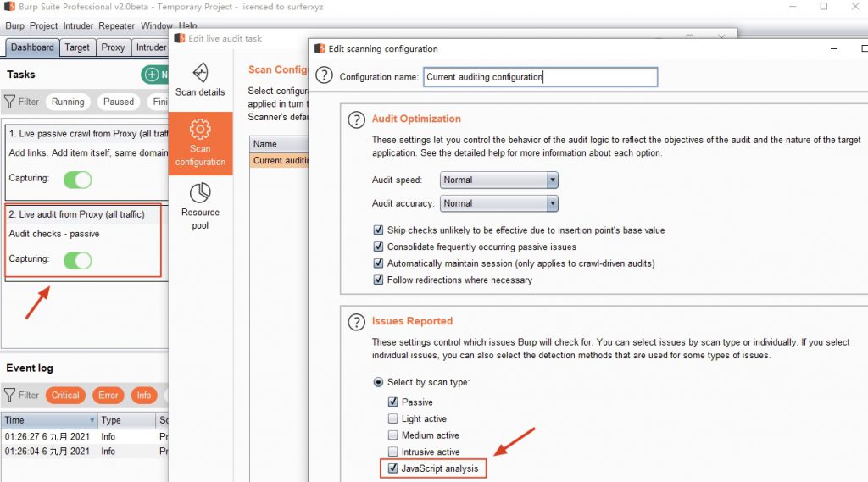Uncheck JavaScript analysis checkbox
Screen dimensions: 868x482
tap(392, 468)
